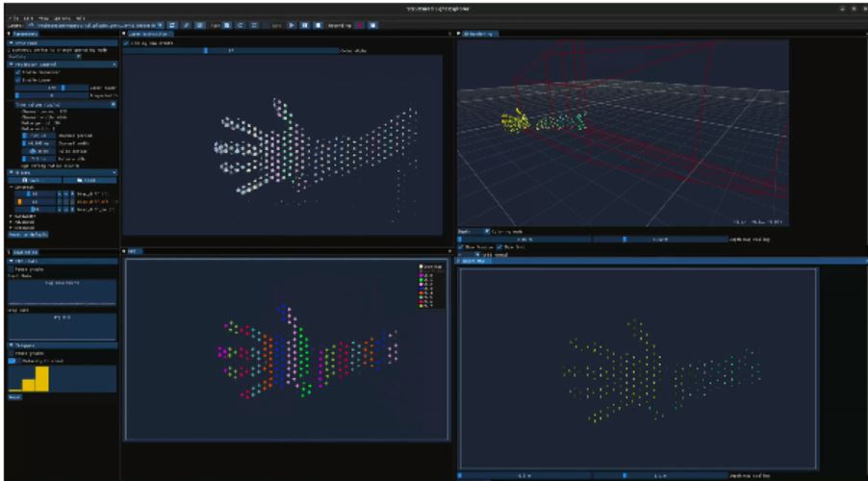Open the File menu

point(17,16)
